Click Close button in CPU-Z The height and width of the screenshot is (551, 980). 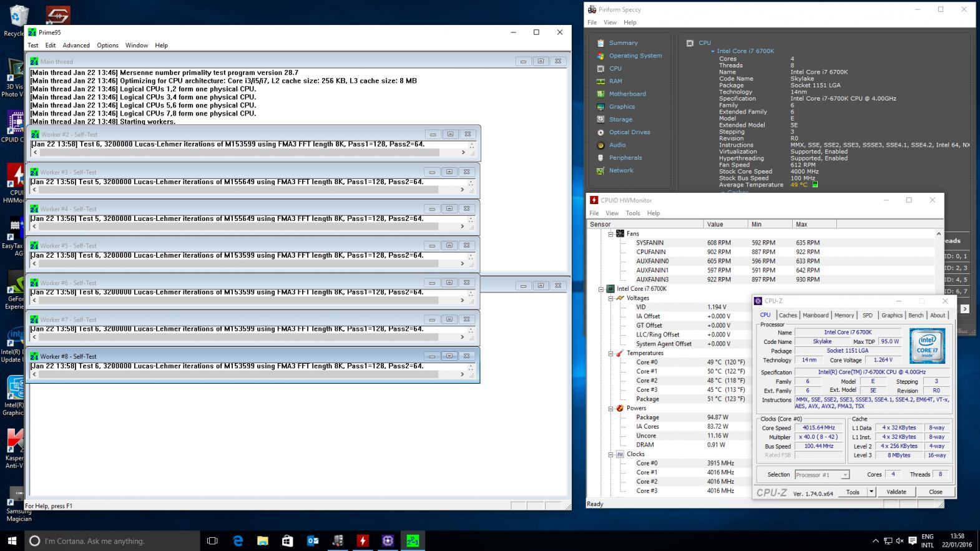pos(935,492)
